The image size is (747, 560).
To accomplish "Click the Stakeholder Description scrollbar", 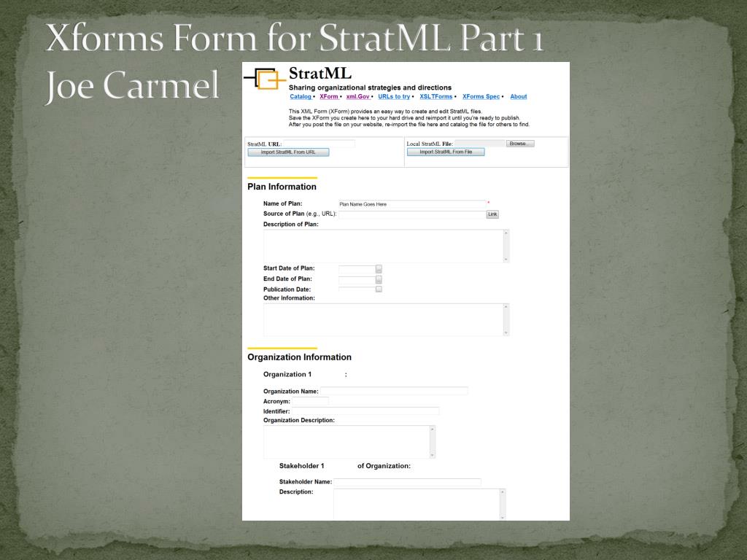I will pyautogui.click(x=503, y=505).
